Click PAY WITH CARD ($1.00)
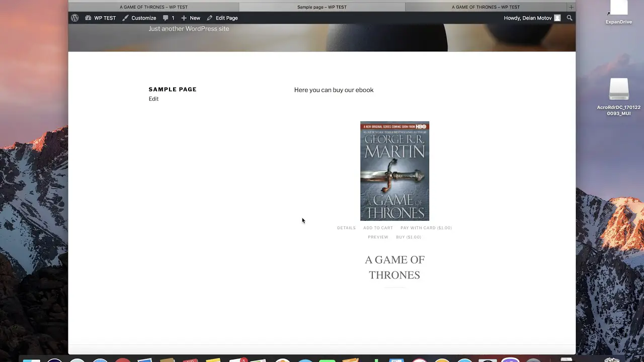Image resolution: width=644 pixels, height=362 pixels. coord(426,228)
